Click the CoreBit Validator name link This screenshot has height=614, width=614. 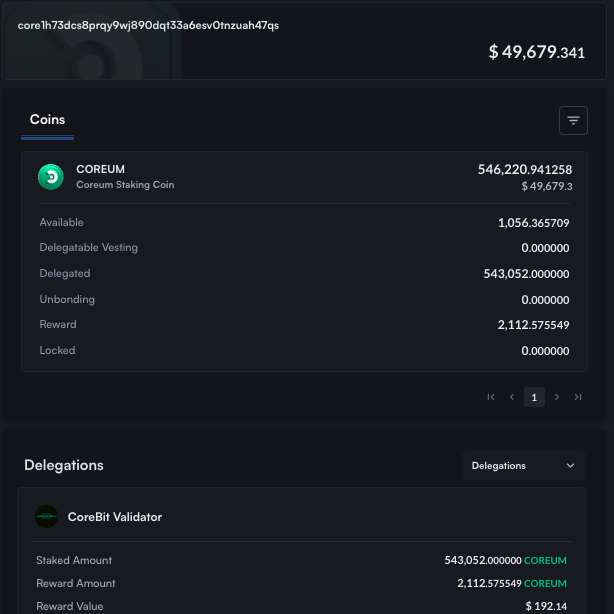[114, 517]
